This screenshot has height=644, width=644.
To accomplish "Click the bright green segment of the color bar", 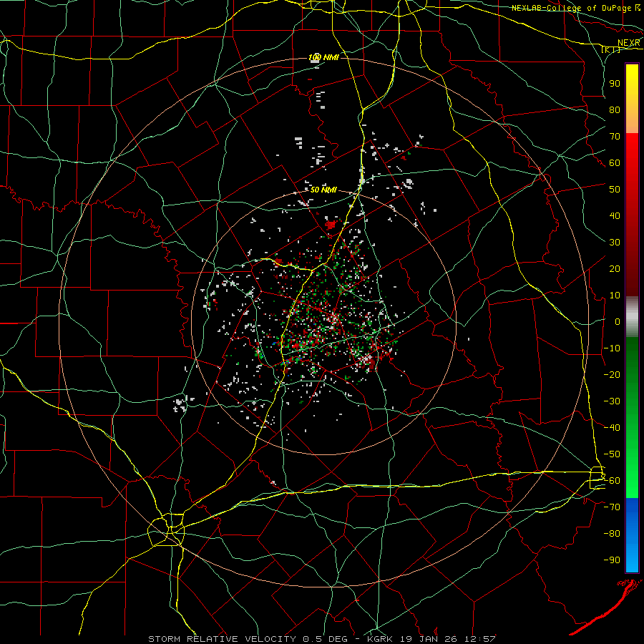I will (x=632, y=472).
